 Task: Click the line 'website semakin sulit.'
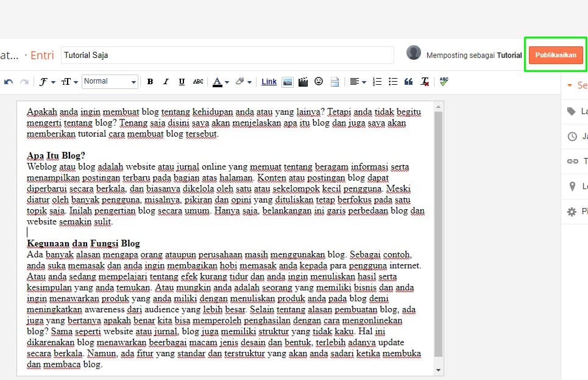[69, 221]
